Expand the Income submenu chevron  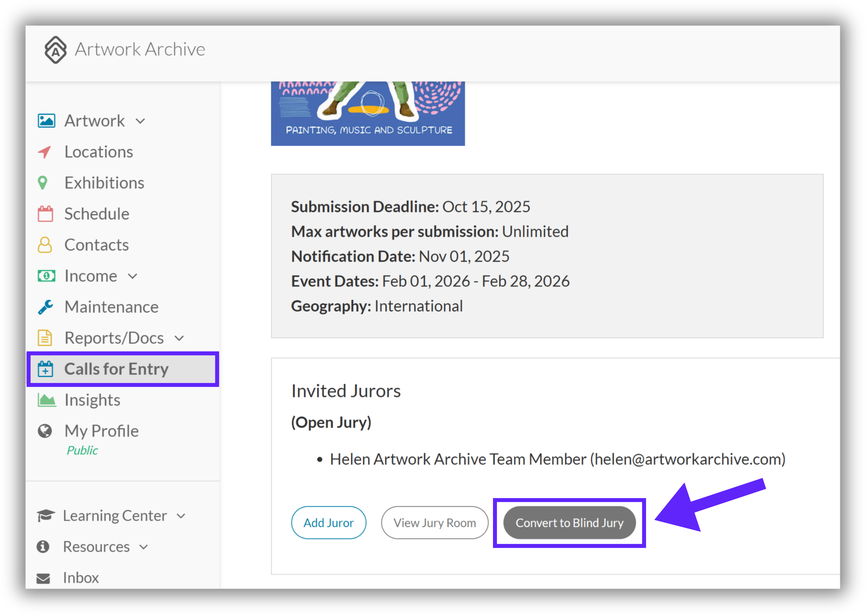132,276
